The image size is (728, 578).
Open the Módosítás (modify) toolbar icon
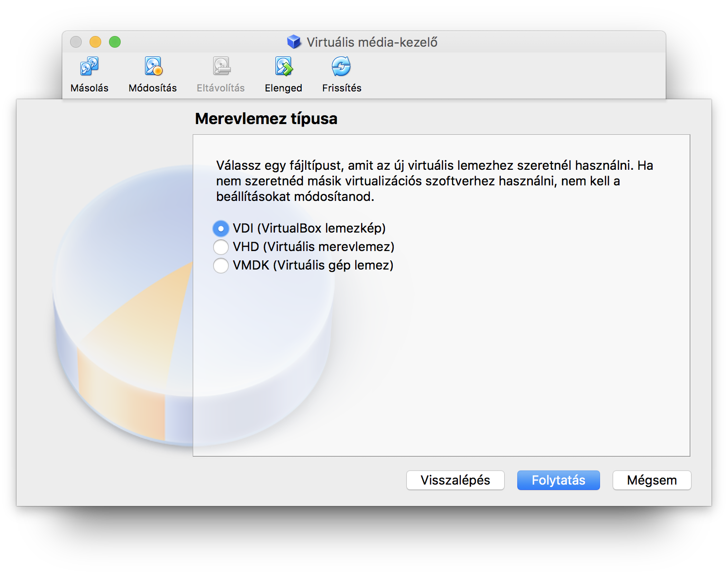point(153,66)
